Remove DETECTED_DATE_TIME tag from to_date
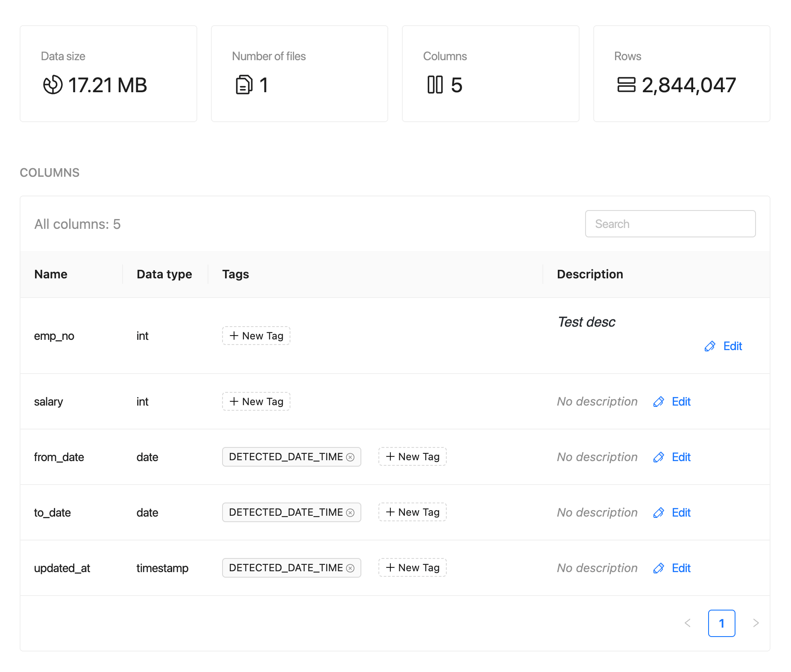The width and height of the screenshot is (791, 672). pos(350,513)
